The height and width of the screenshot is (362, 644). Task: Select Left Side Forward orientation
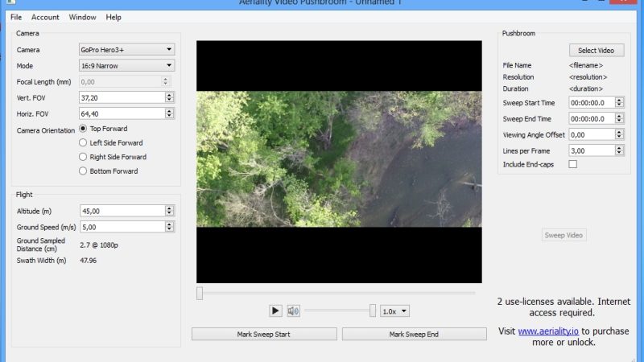click(x=83, y=143)
